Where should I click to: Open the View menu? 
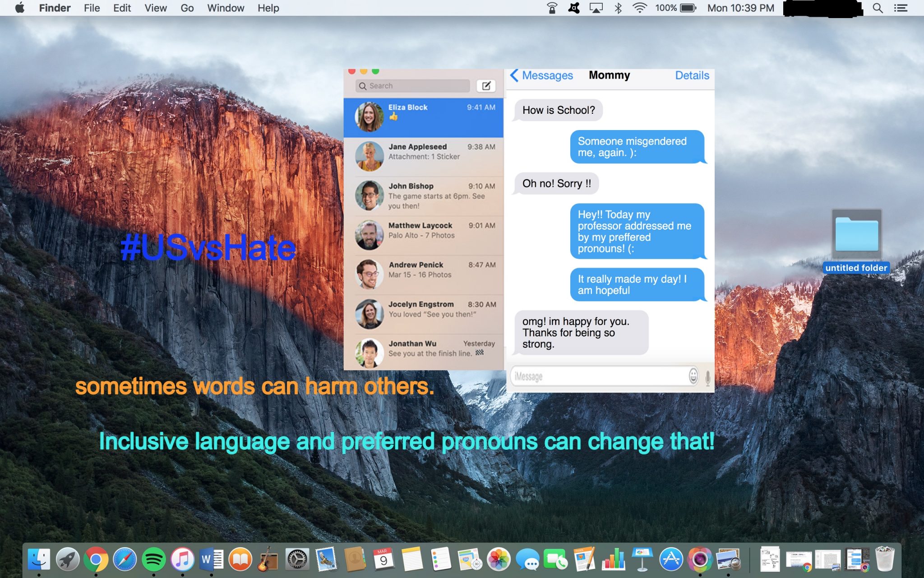156,8
